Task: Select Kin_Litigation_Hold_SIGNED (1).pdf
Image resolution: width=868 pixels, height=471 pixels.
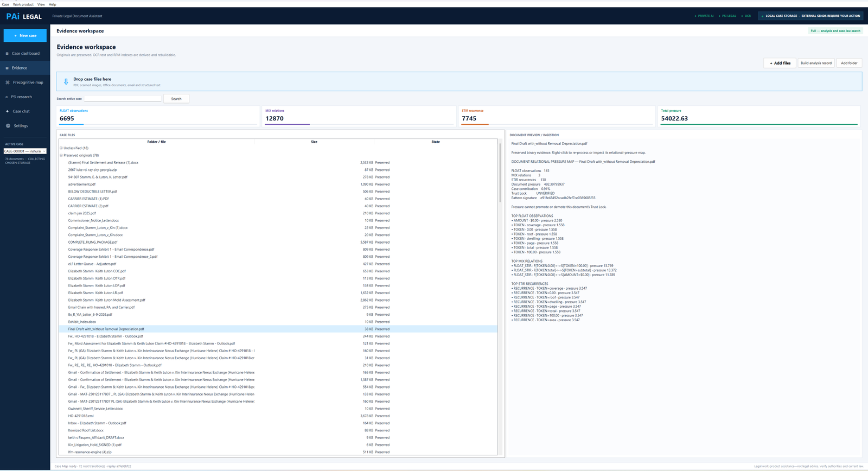Action: click(x=278, y=444)
